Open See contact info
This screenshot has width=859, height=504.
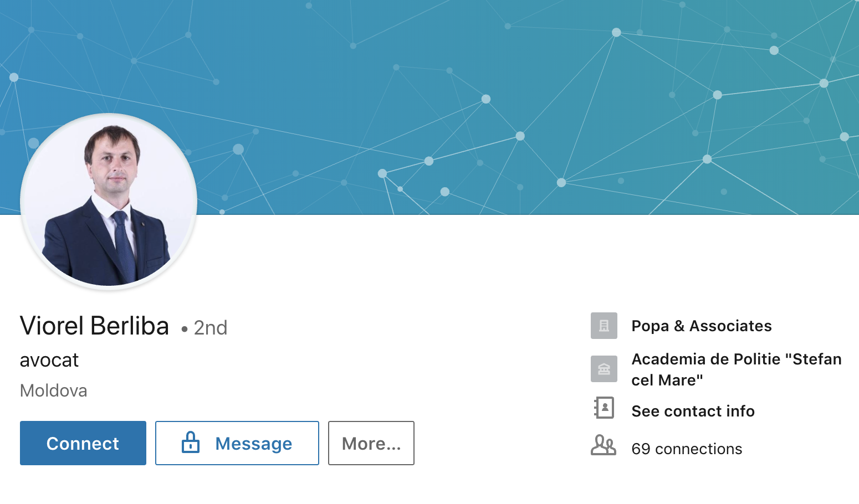pos(693,411)
